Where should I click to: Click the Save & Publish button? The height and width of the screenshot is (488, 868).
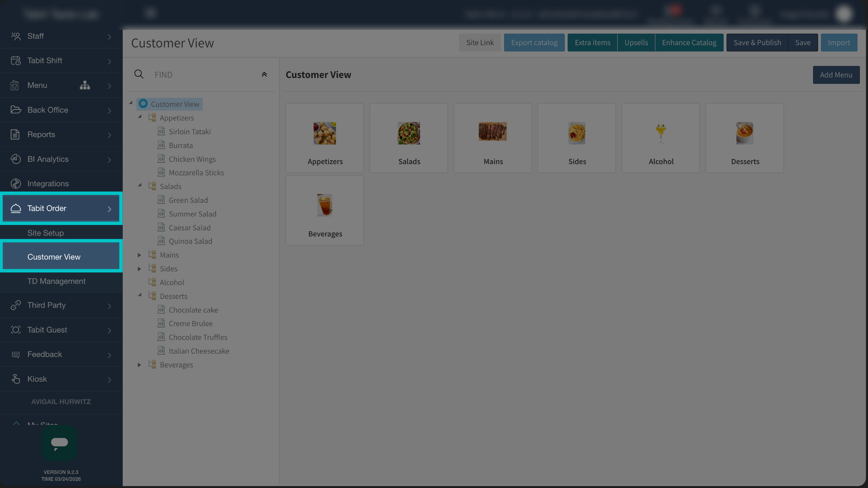click(x=757, y=42)
